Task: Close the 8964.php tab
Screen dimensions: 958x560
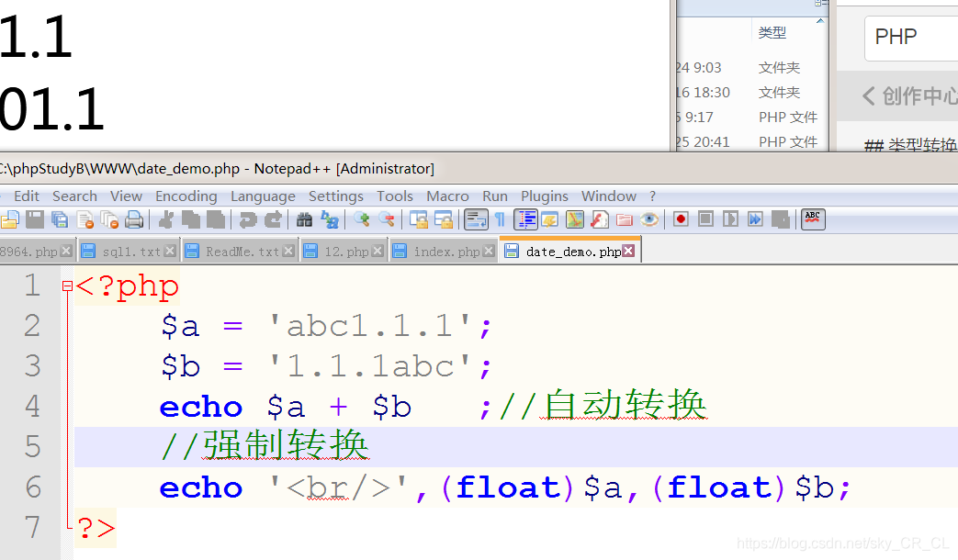Action: pyautogui.click(x=66, y=251)
